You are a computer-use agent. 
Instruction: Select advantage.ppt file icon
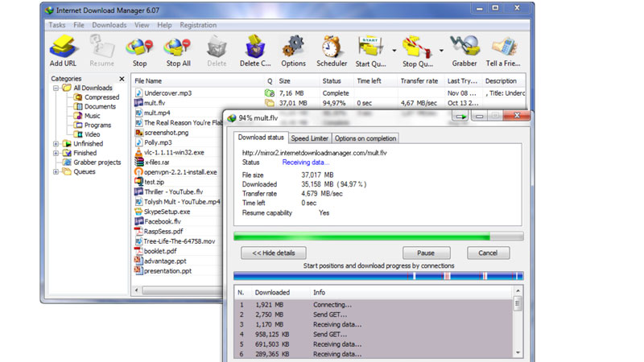pos(138,261)
